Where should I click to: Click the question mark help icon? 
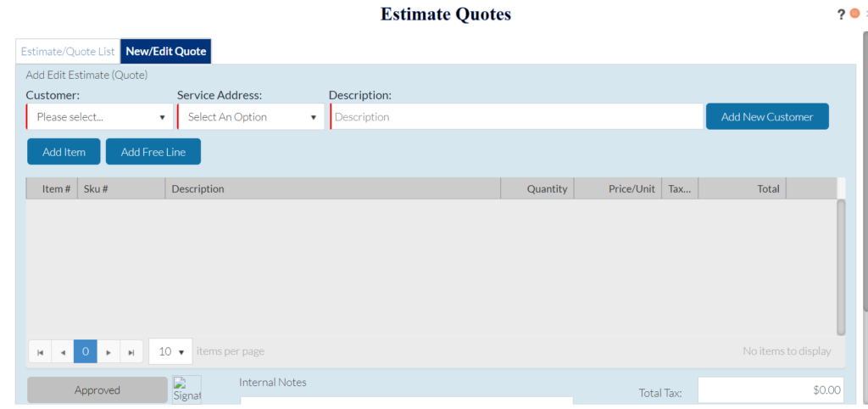[x=841, y=14]
